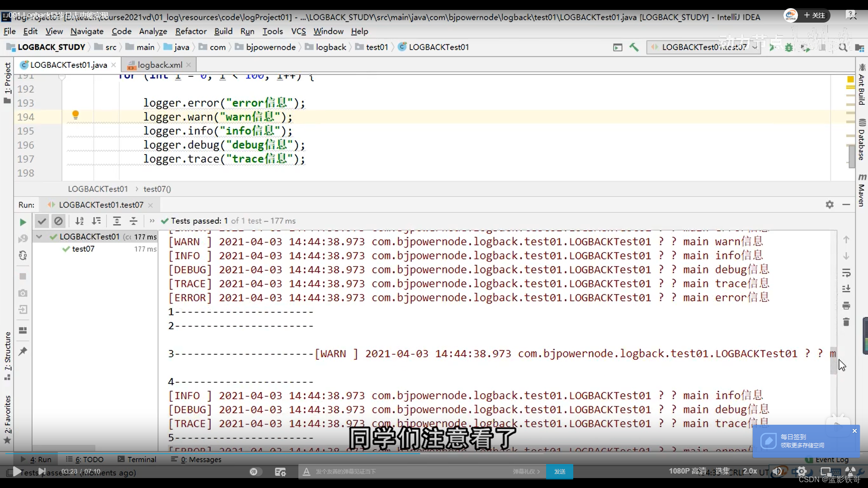Toggle auto-test rerun icon

tap(23, 255)
